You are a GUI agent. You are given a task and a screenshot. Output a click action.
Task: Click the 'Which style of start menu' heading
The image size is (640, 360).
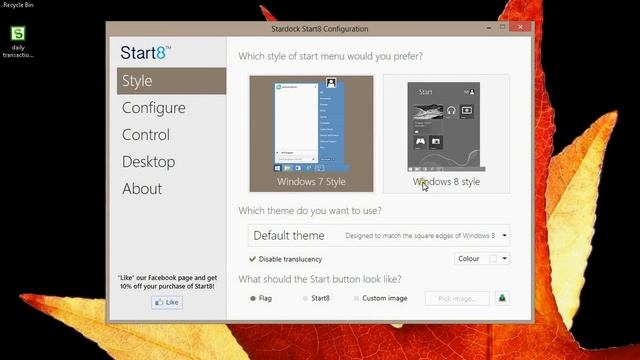point(331,56)
